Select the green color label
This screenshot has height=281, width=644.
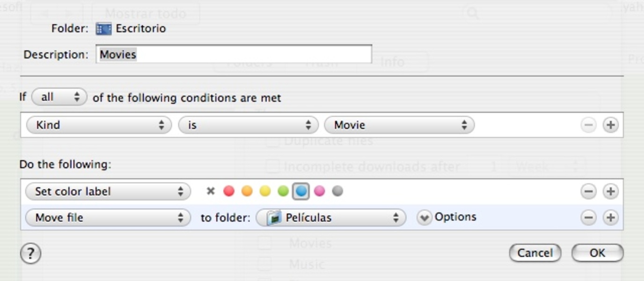point(283,191)
